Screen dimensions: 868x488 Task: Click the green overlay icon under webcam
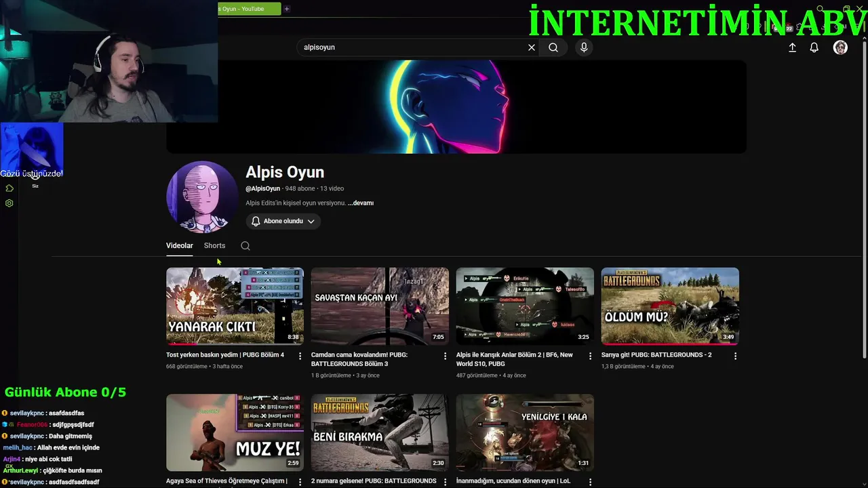pos(9,188)
